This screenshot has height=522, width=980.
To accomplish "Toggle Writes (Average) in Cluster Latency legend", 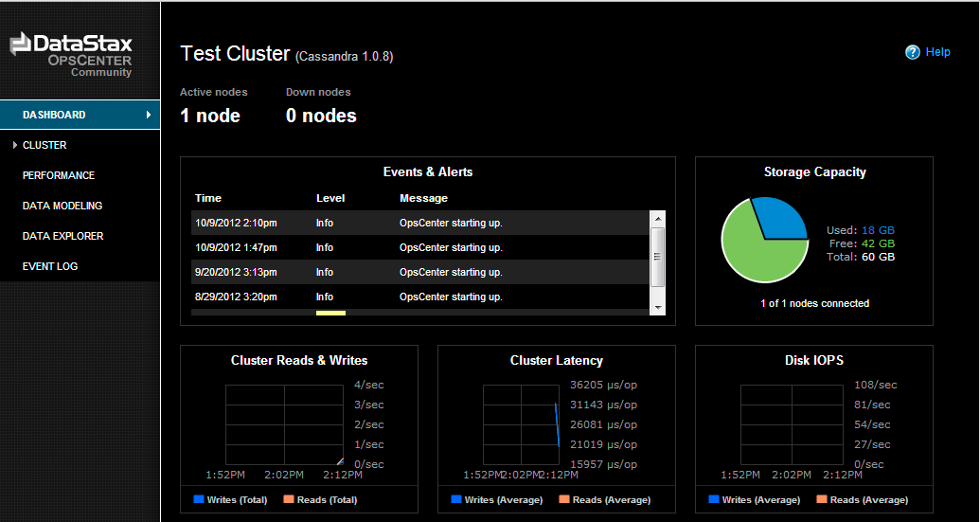I will [x=456, y=499].
